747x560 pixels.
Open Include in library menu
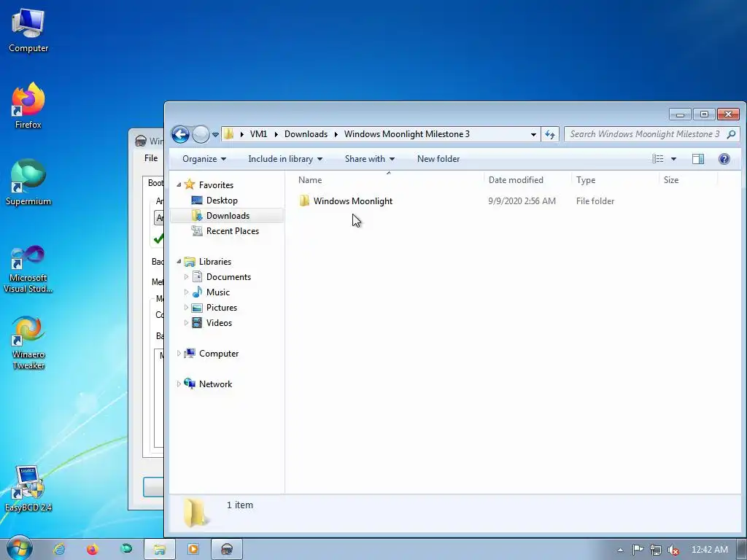point(285,159)
